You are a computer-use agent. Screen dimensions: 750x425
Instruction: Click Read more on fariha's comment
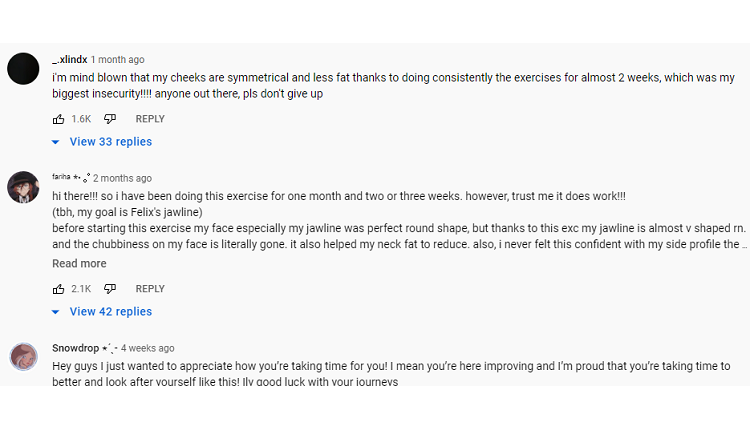[79, 263]
